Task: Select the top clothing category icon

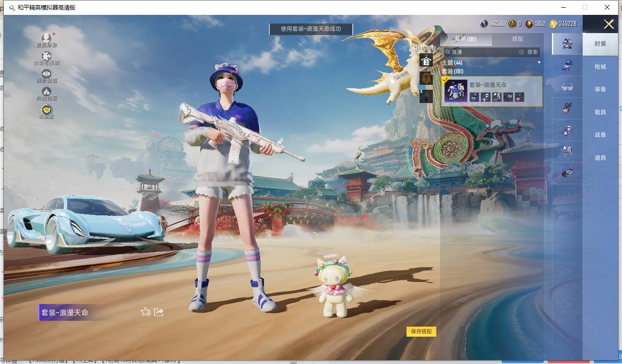Action: (x=567, y=130)
